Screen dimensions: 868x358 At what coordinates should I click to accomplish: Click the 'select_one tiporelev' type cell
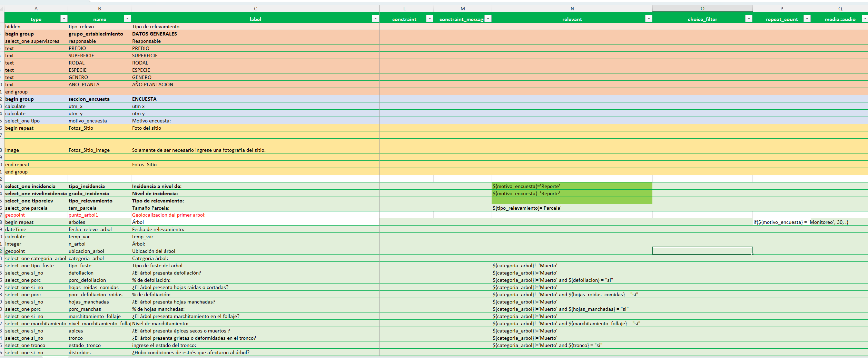coord(36,201)
